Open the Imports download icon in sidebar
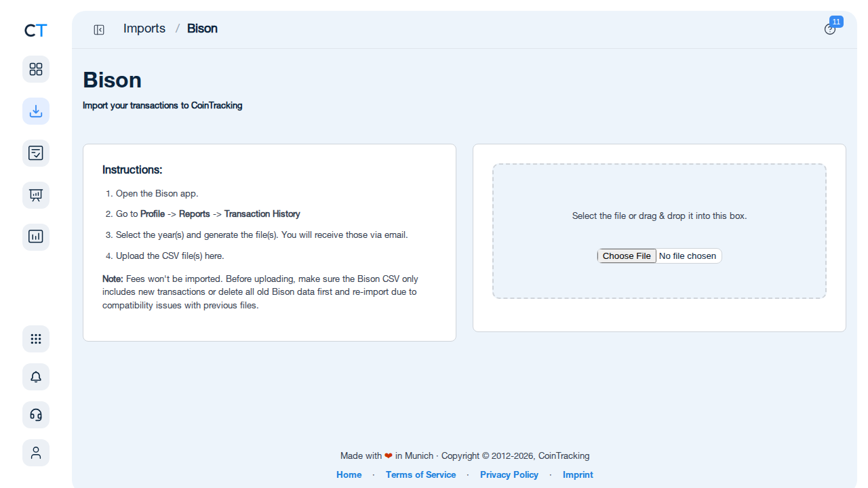This screenshot has height=488, width=868. [x=36, y=111]
